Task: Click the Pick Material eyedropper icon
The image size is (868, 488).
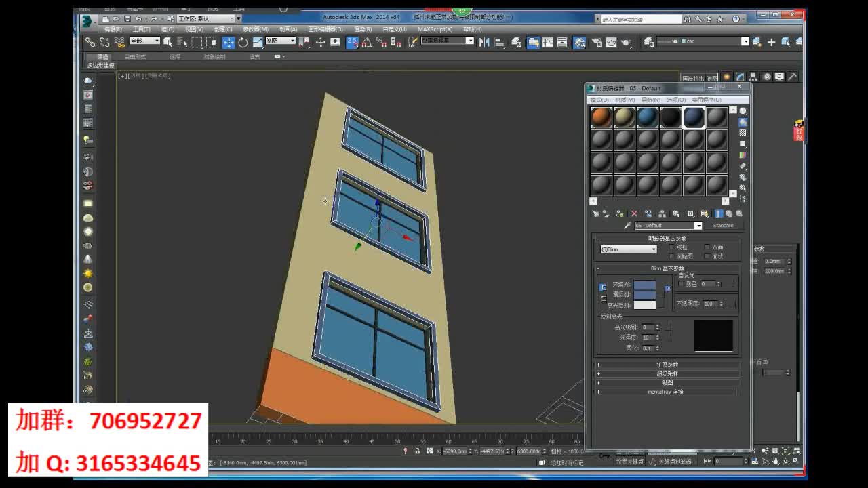Action: point(628,224)
